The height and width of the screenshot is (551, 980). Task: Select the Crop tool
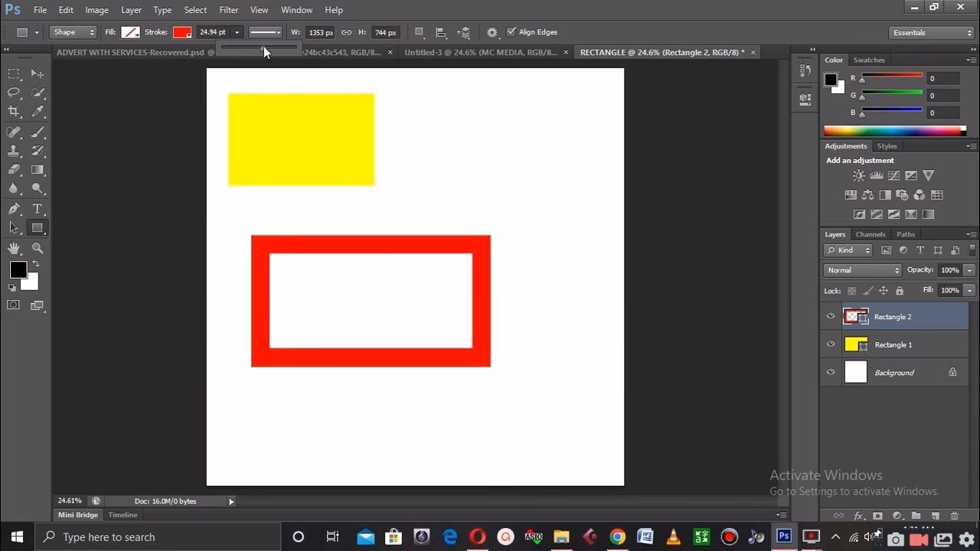coord(12,112)
